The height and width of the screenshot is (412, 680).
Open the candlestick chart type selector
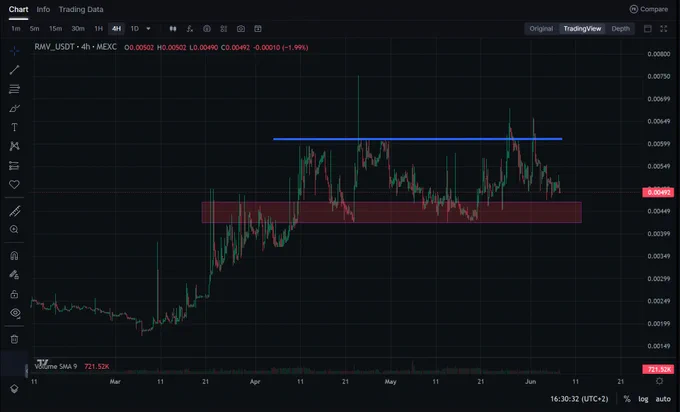(173, 29)
